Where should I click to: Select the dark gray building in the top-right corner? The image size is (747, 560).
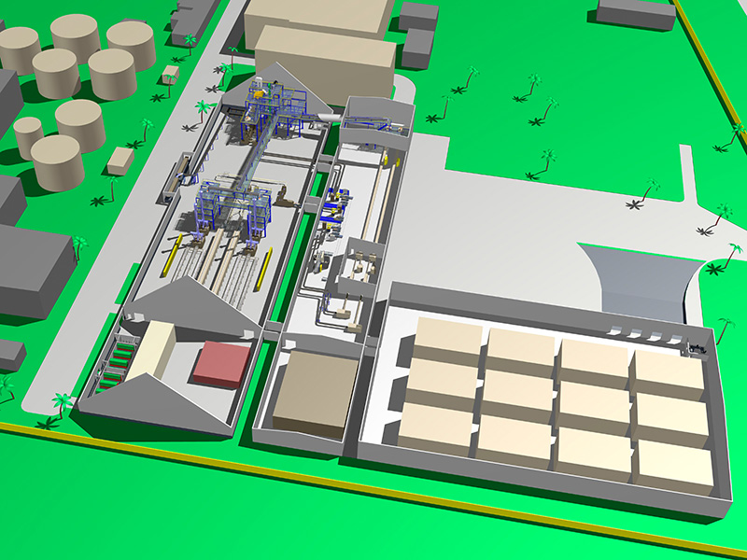point(636,12)
